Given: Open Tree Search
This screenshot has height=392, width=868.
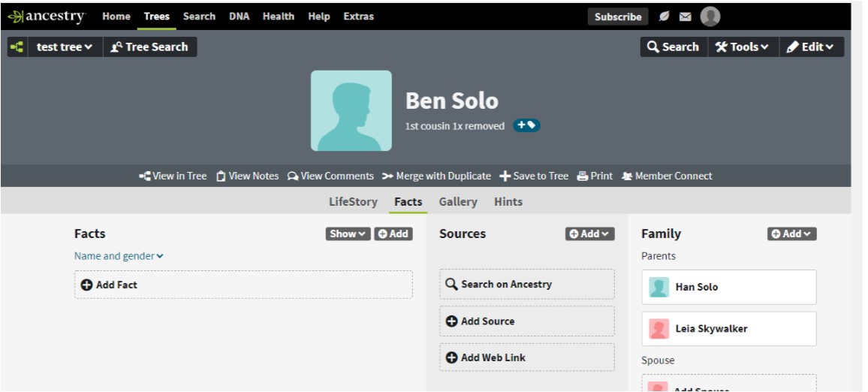Looking at the screenshot, I should (x=150, y=47).
